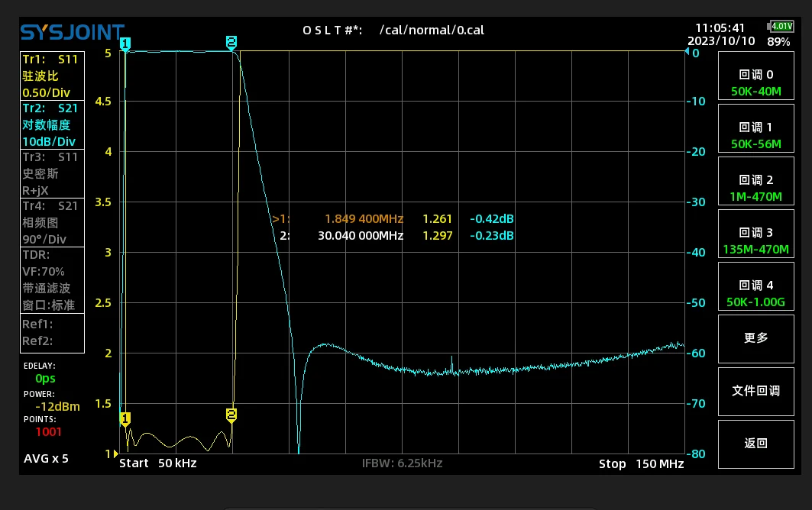Click the time 11:05:41
812x510 pixels.
tap(720, 28)
